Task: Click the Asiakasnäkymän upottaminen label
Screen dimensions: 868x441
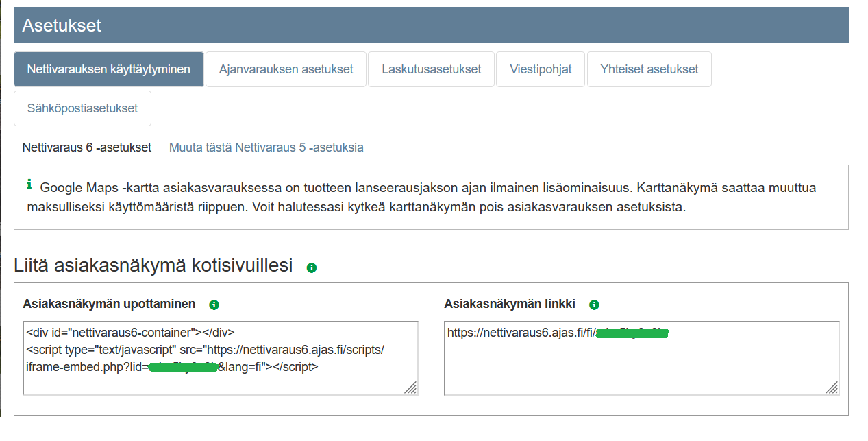Action: (x=109, y=304)
